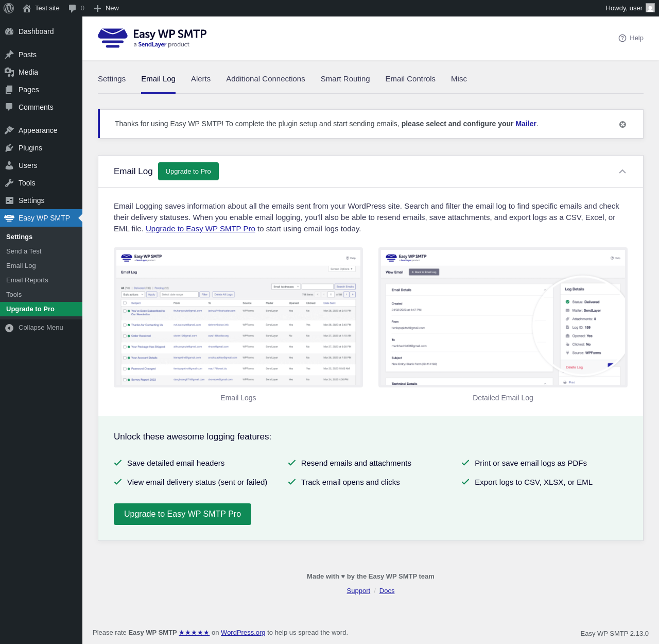Click the Test site home icon
Viewport: 659px width, 644px height.
tap(27, 8)
